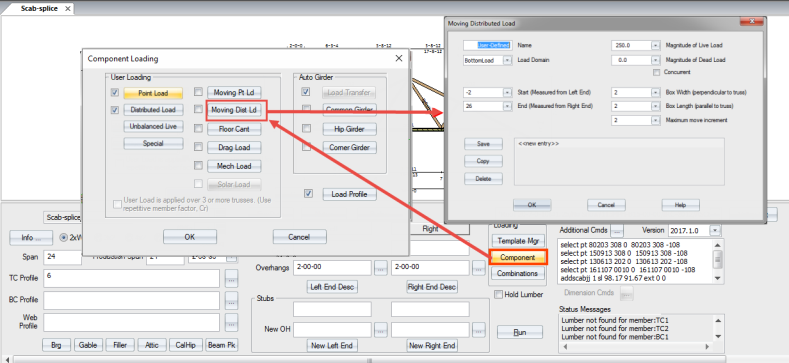
Task: Close the Scab-splice tab with its x
Action: [68, 9]
